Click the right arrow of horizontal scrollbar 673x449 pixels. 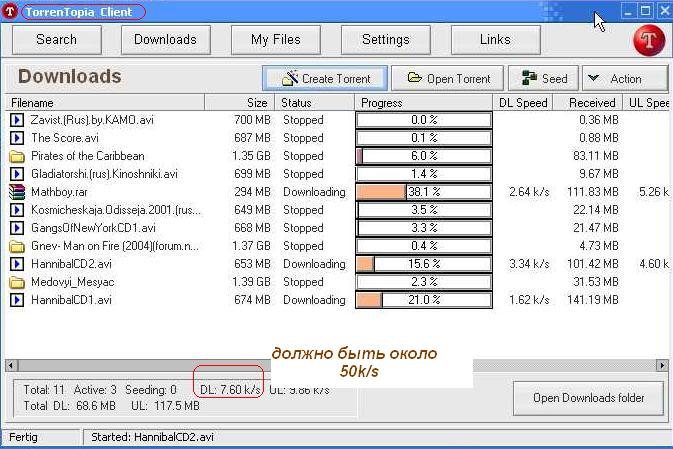(x=662, y=365)
